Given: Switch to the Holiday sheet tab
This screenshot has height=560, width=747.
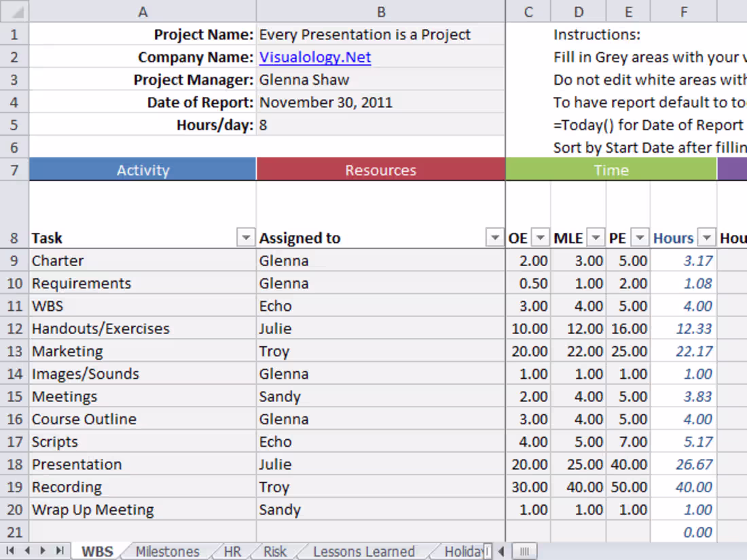Looking at the screenshot, I should (x=463, y=551).
